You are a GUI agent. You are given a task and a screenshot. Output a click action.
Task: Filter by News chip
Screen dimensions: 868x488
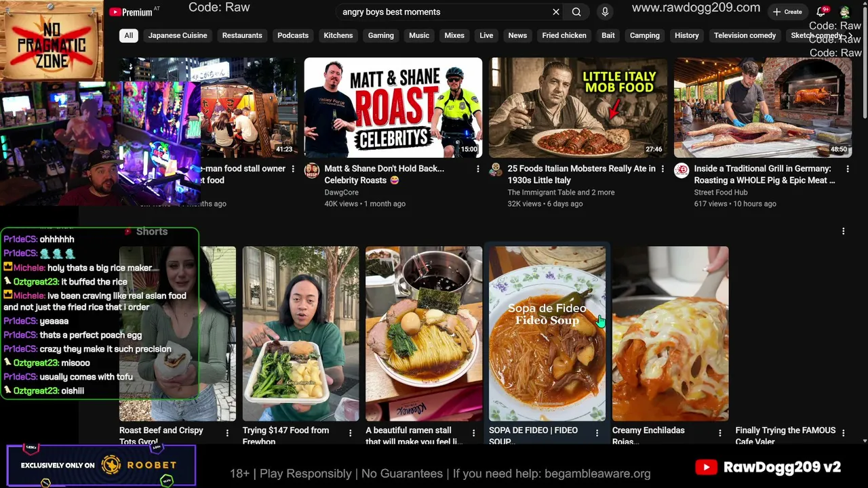pyautogui.click(x=517, y=35)
